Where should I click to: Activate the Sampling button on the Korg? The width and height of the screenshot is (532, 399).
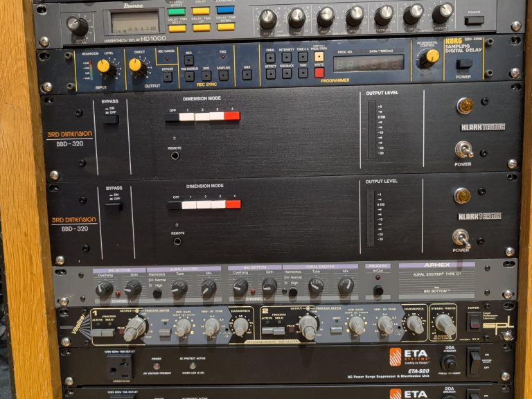pos(223,75)
